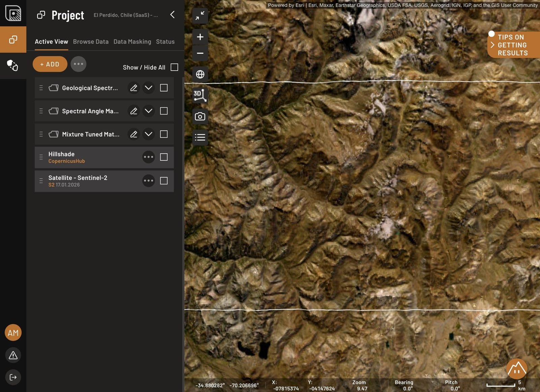Edit the Spectral Angle Ma... layer pencil
Image resolution: width=540 pixels, height=392 pixels.
134,111
